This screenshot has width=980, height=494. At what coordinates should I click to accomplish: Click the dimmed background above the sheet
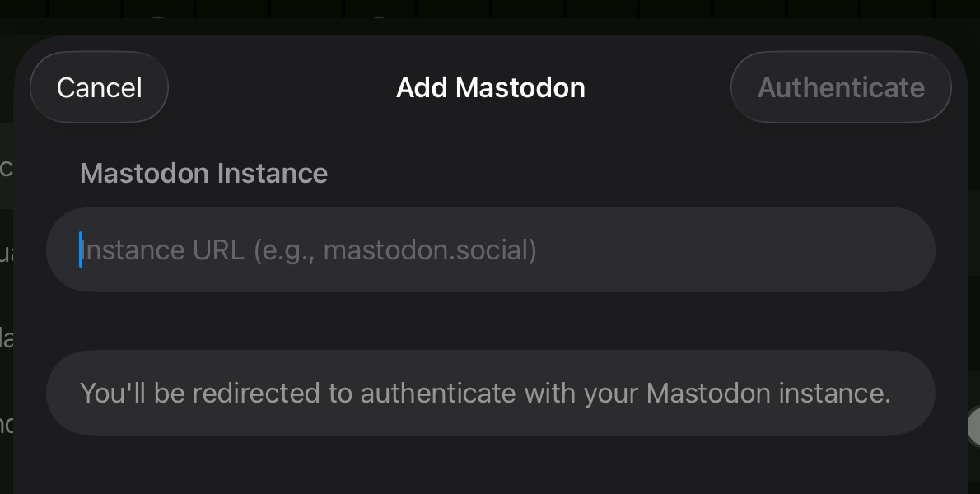[x=491, y=12]
